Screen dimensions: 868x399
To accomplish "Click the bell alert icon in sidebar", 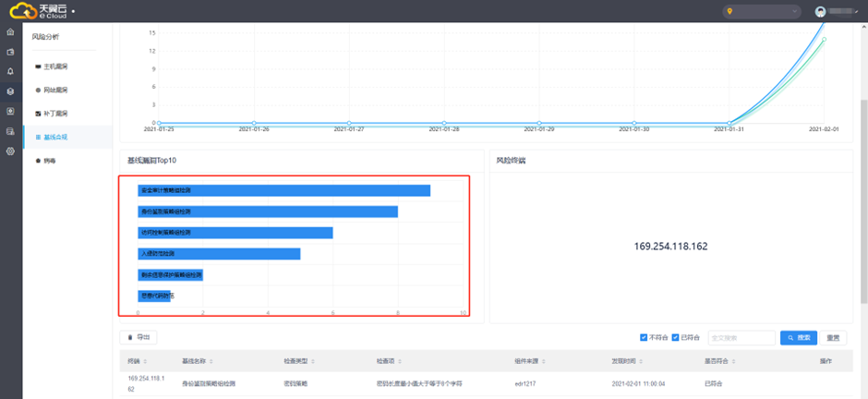I will click(x=10, y=71).
